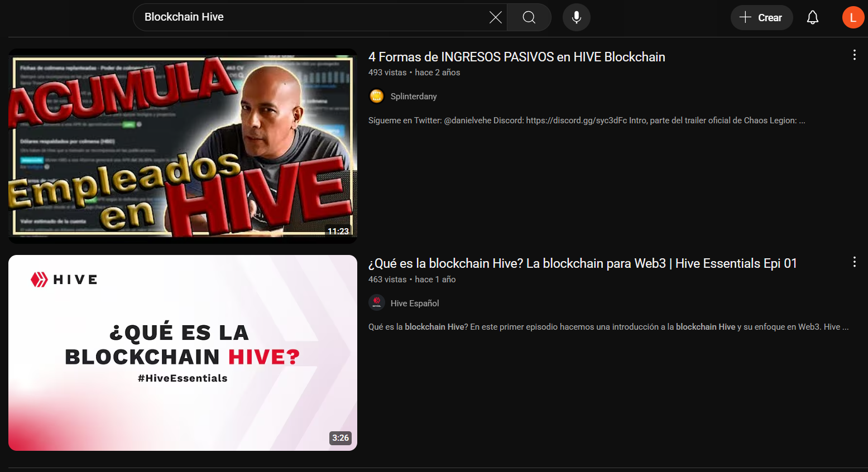This screenshot has width=868, height=472.
Task: Visit the Hive Español channel name
Action: tap(415, 303)
